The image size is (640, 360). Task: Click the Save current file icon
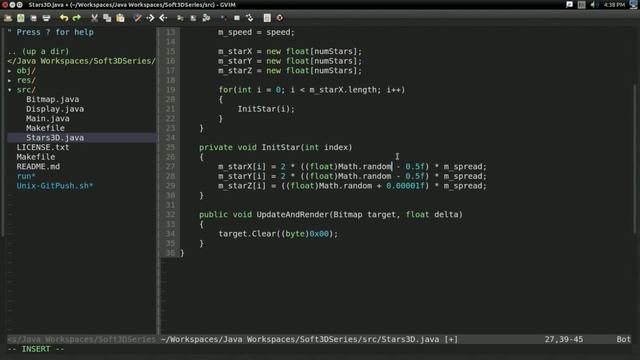pos(21,18)
